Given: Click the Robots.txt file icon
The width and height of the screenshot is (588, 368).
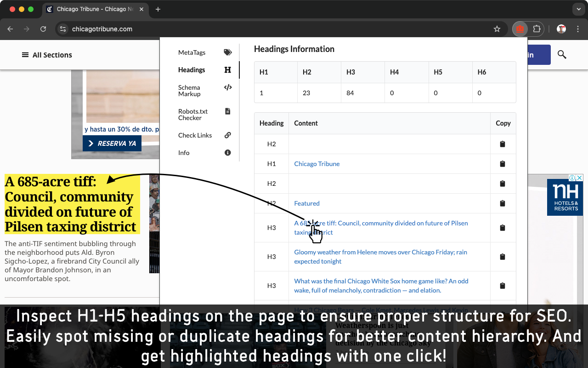Looking at the screenshot, I should pyautogui.click(x=228, y=111).
